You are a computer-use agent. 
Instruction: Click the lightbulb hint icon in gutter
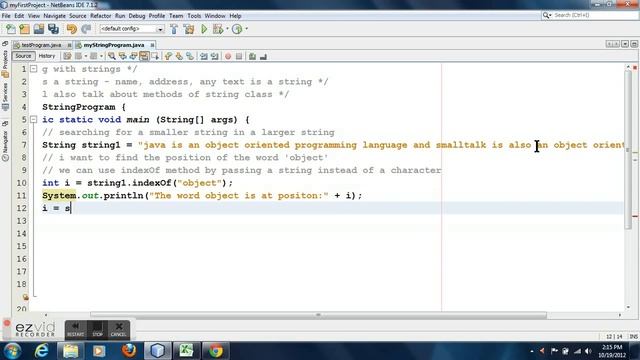pos(25,297)
